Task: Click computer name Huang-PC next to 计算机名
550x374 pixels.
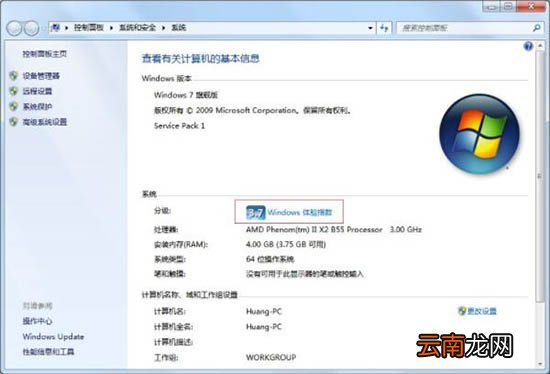Action: pyautogui.click(x=264, y=311)
